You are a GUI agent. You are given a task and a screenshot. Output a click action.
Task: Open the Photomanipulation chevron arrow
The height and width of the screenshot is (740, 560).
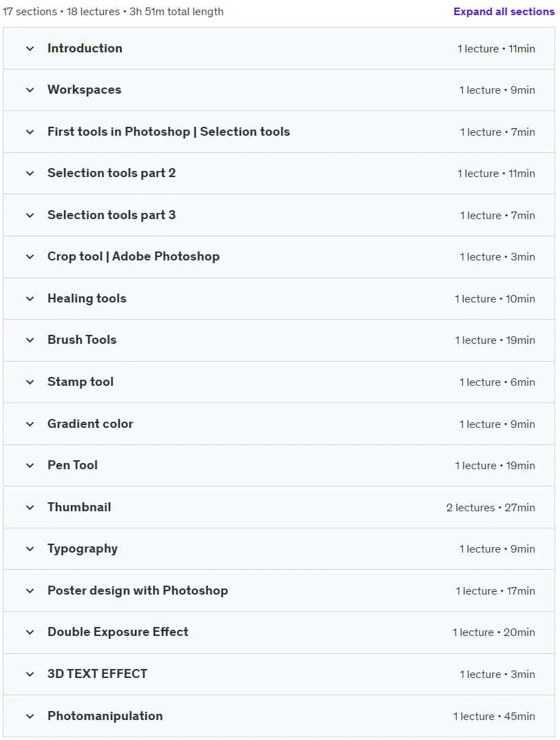(30, 717)
